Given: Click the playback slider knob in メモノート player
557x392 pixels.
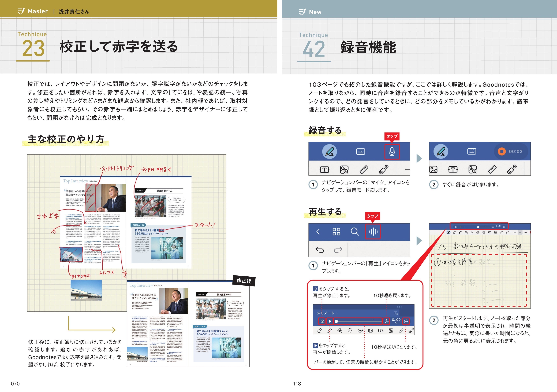Looking at the screenshot, I should (336, 321).
